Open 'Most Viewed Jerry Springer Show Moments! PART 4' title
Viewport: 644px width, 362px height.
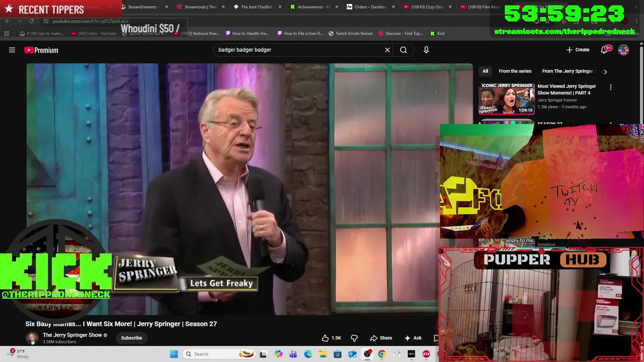(567, 89)
